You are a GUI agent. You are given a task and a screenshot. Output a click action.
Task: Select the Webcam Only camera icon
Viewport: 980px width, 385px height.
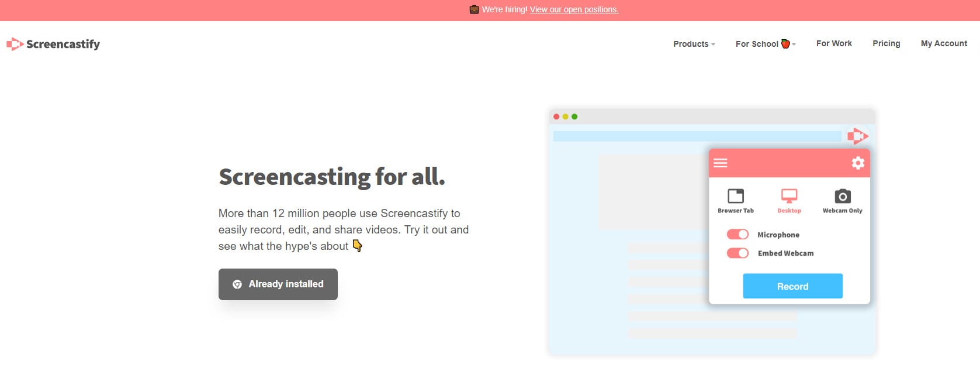click(843, 196)
